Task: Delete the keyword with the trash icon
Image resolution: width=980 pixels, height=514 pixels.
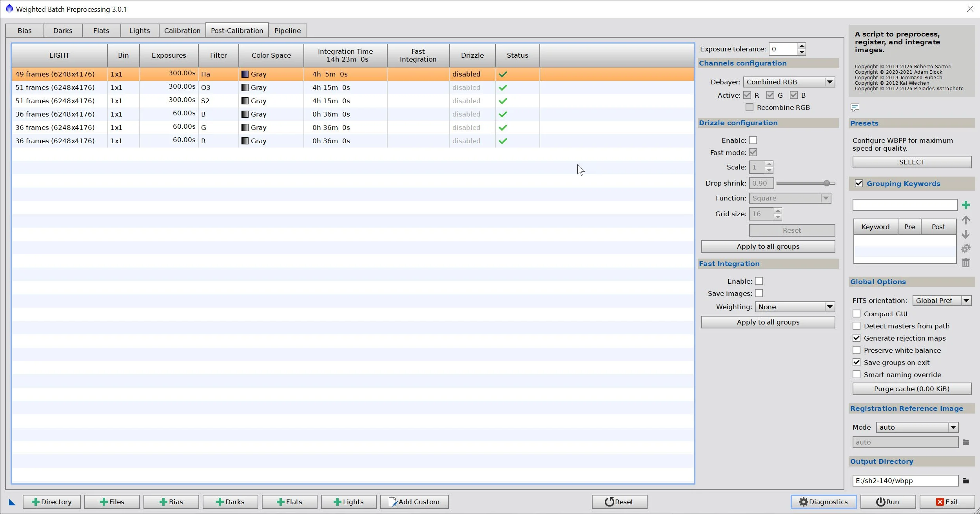Action: point(966,262)
